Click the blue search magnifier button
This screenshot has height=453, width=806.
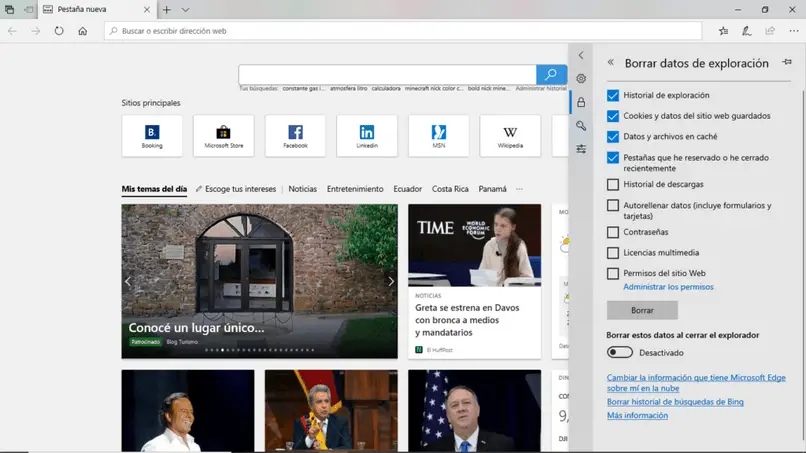[551, 75]
